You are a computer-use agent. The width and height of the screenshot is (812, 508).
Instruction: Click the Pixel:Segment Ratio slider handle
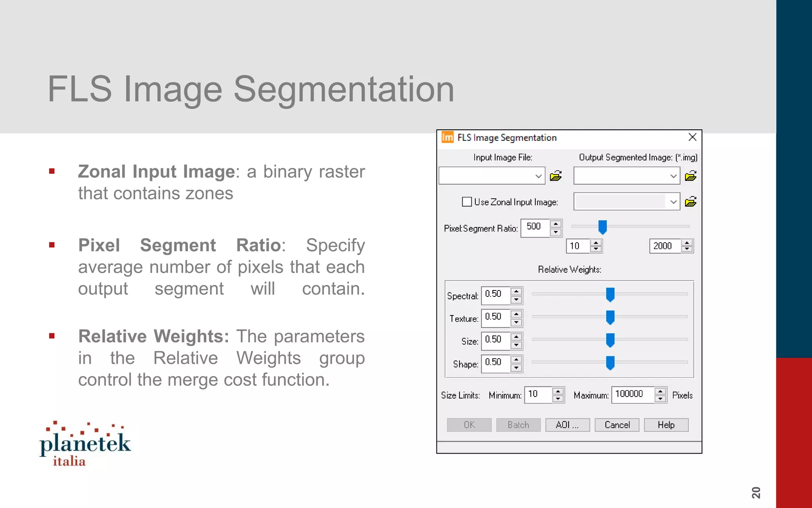(602, 227)
